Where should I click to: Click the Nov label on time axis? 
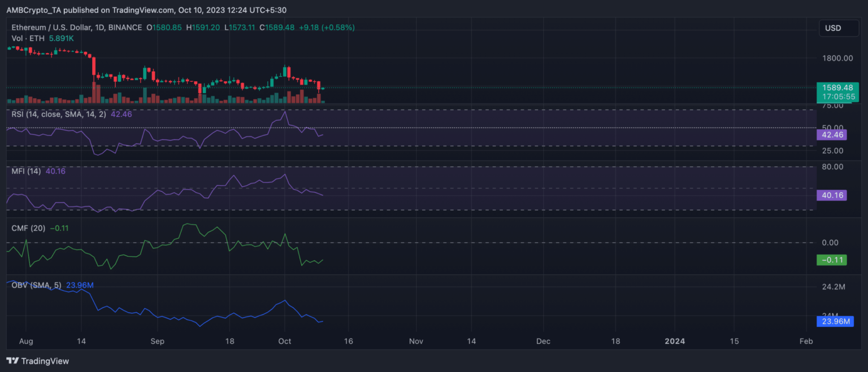(x=416, y=341)
